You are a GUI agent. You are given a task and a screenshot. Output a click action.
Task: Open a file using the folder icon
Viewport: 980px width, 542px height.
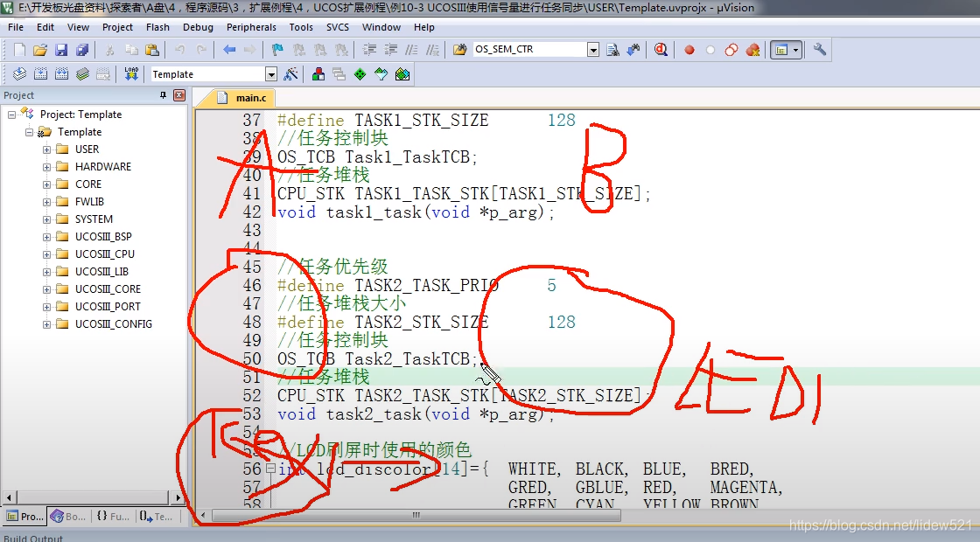(x=40, y=50)
